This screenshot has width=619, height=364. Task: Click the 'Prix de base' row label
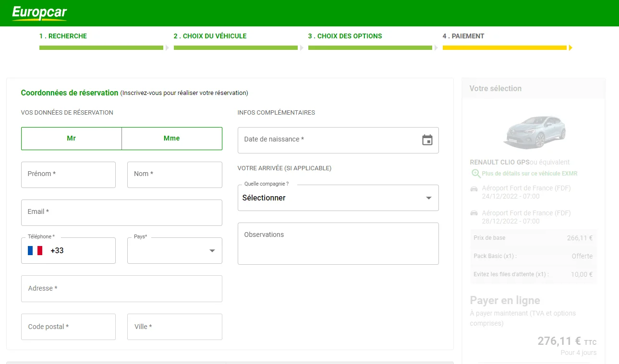(x=489, y=238)
